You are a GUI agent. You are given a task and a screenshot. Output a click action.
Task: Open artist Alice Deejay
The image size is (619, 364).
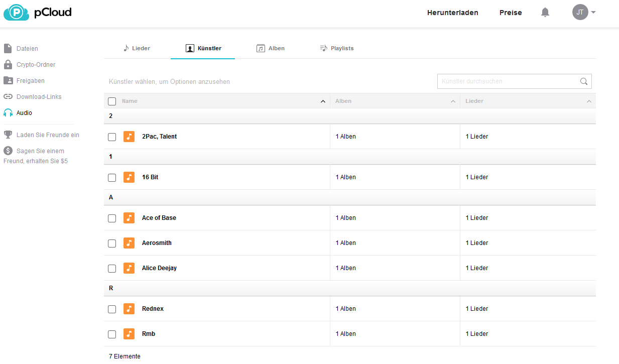(x=159, y=268)
